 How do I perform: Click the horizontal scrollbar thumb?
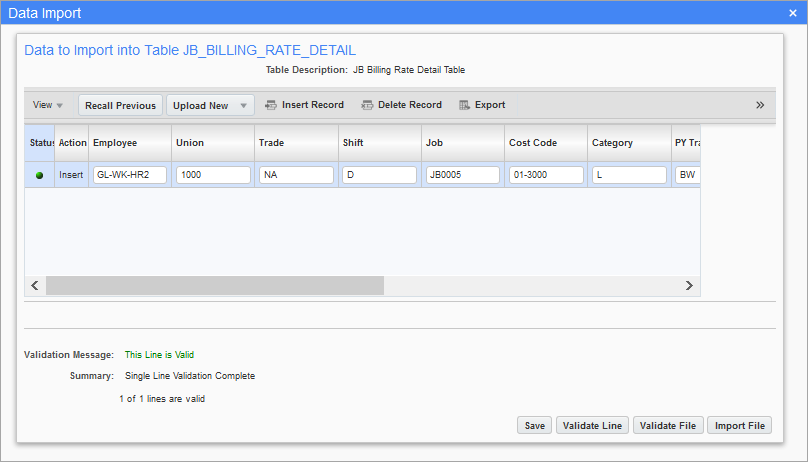click(x=215, y=285)
